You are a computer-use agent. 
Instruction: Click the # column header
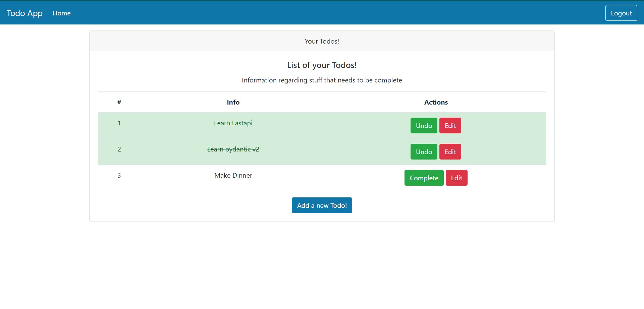point(119,102)
